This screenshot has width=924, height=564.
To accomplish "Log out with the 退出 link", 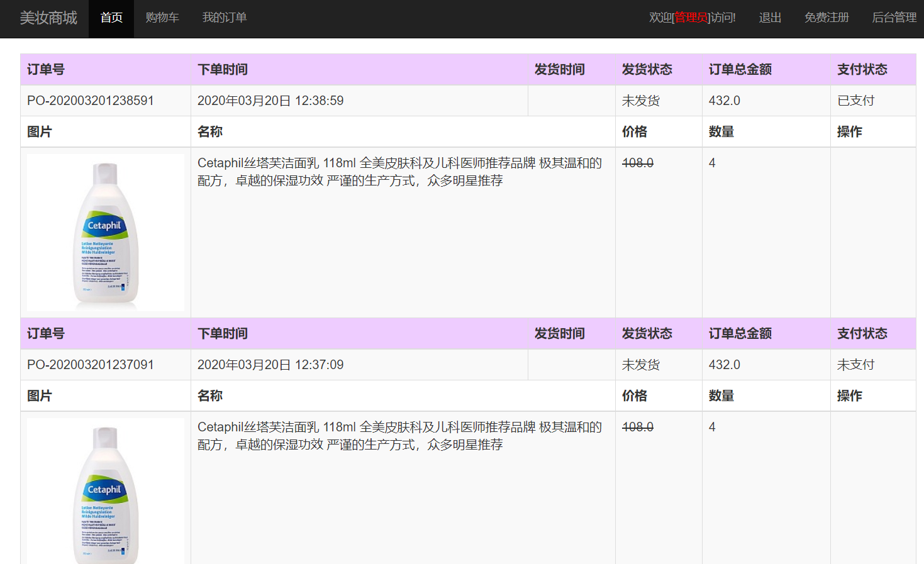I will pos(770,18).
